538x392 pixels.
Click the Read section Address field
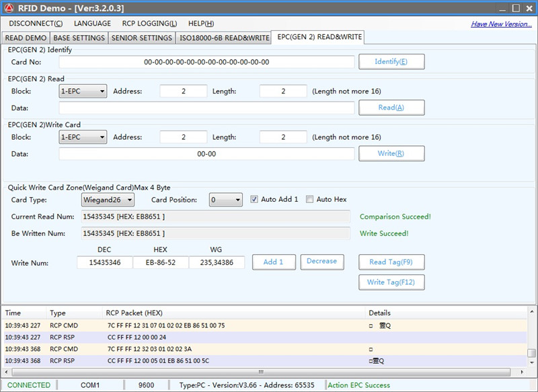click(x=184, y=91)
